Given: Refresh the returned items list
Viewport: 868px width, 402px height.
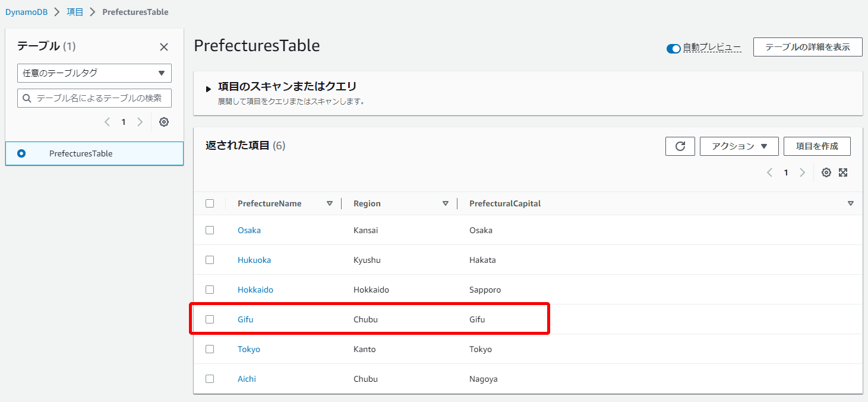Looking at the screenshot, I should point(680,146).
